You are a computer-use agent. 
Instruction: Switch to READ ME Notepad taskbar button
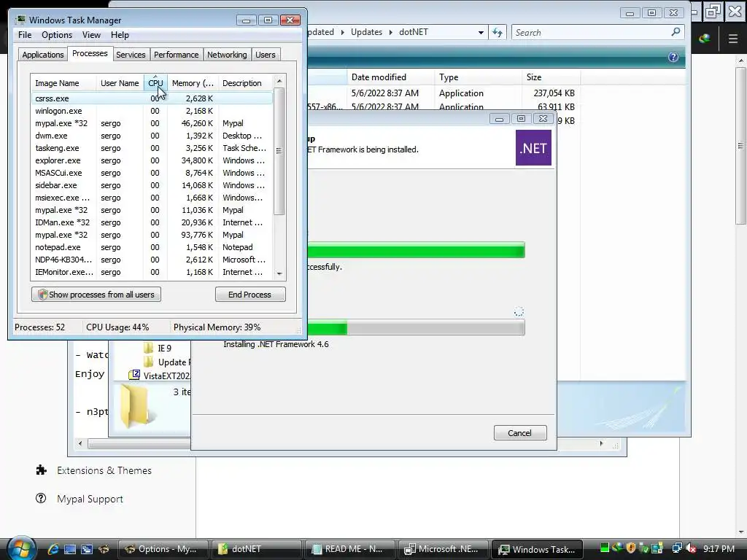(349, 549)
